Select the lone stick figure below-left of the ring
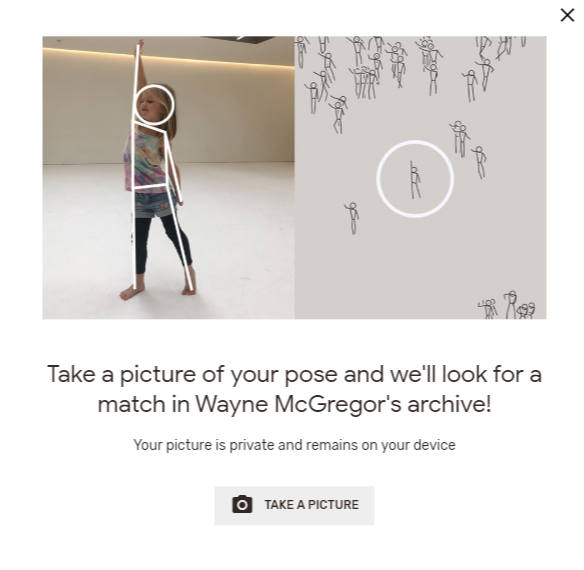The width and height of the screenshot is (584, 570). click(352, 218)
